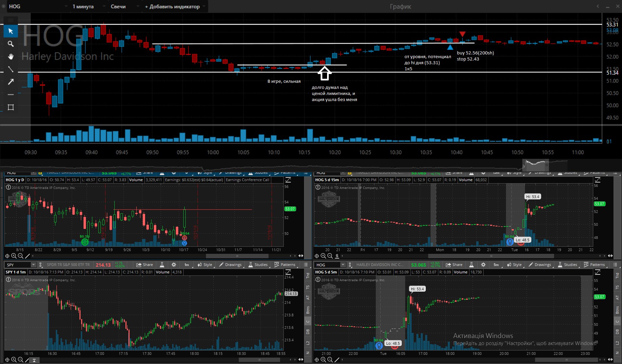Open the N side tab of SPY chart
This screenshot has height=364, width=622.
[308, 353]
